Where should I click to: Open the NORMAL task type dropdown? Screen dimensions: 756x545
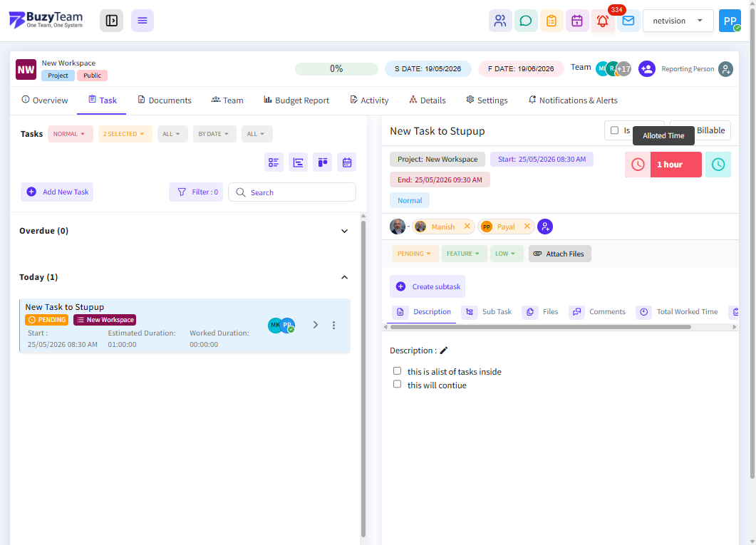70,134
